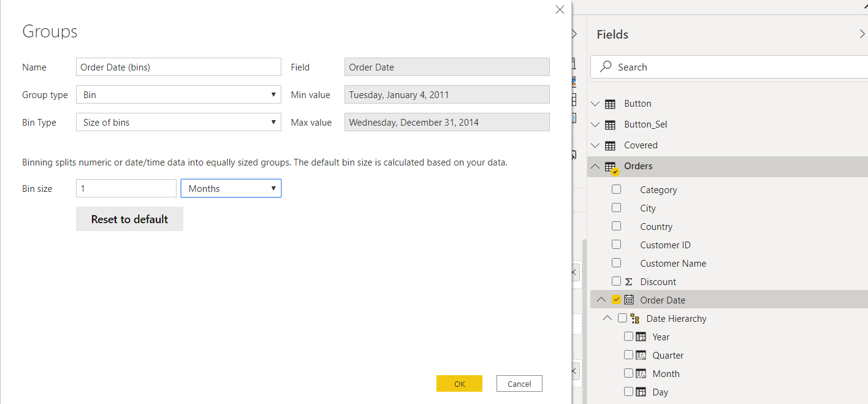This screenshot has width=868, height=404.
Task: Check the Category field checkbox
Action: 616,189
